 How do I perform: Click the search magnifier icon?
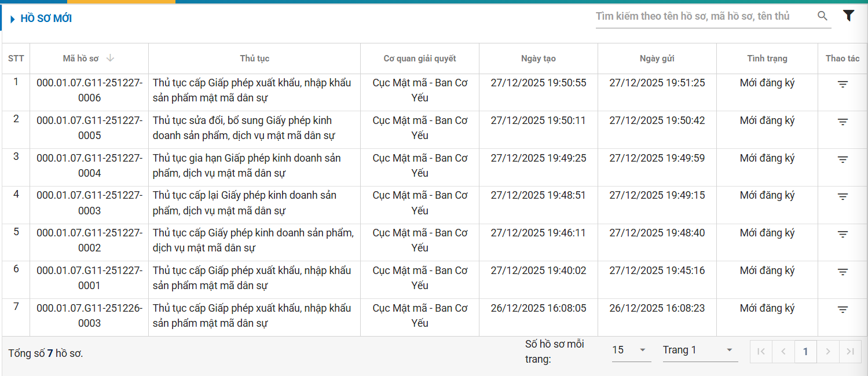pos(822,16)
